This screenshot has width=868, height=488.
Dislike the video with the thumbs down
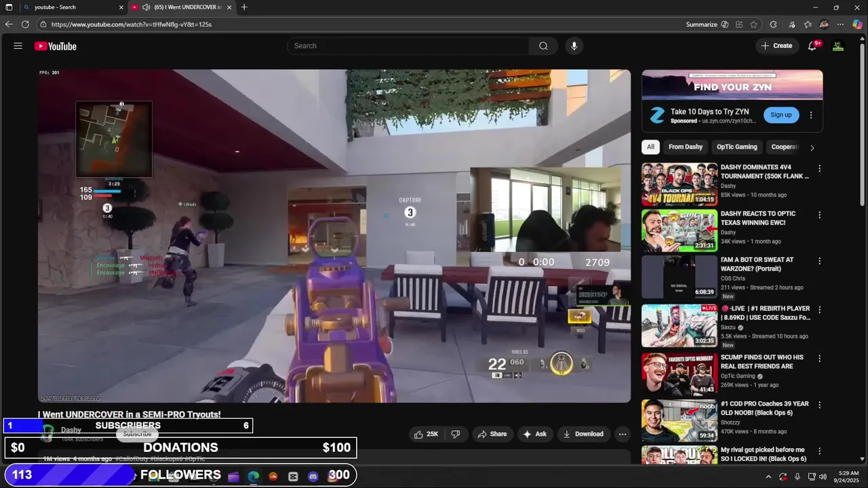click(x=456, y=434)
